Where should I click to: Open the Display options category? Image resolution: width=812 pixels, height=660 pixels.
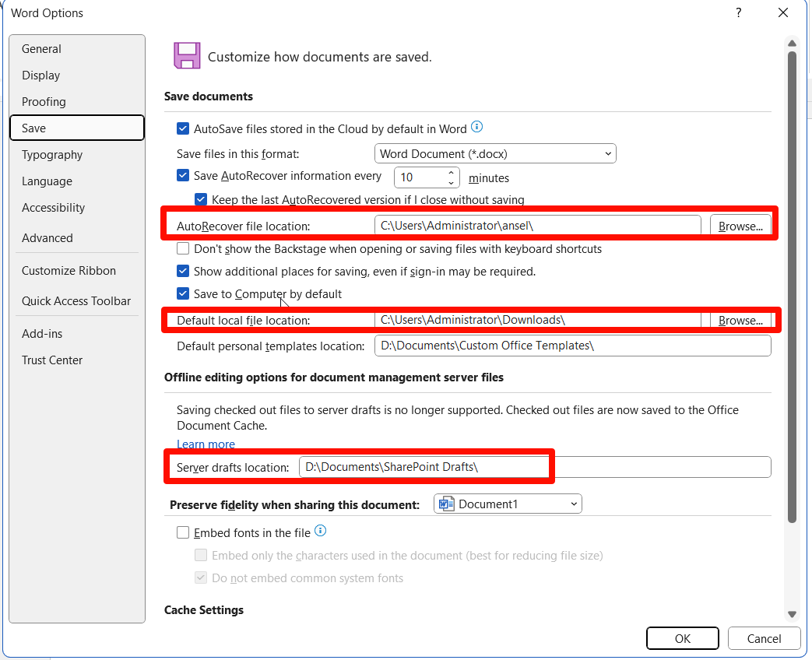pos(77,75)
